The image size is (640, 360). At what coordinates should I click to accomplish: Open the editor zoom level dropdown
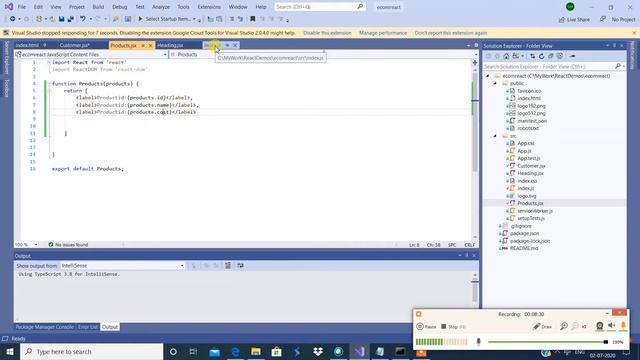coord(36,244)
